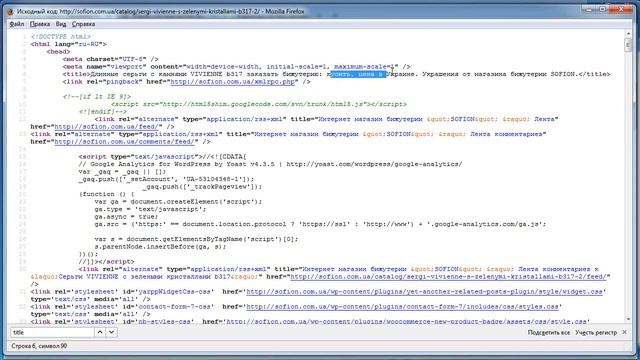640x360 pixels.
Task: Open the woocommerce-new-product-badge style.css link
Action: tap(406, 322)
